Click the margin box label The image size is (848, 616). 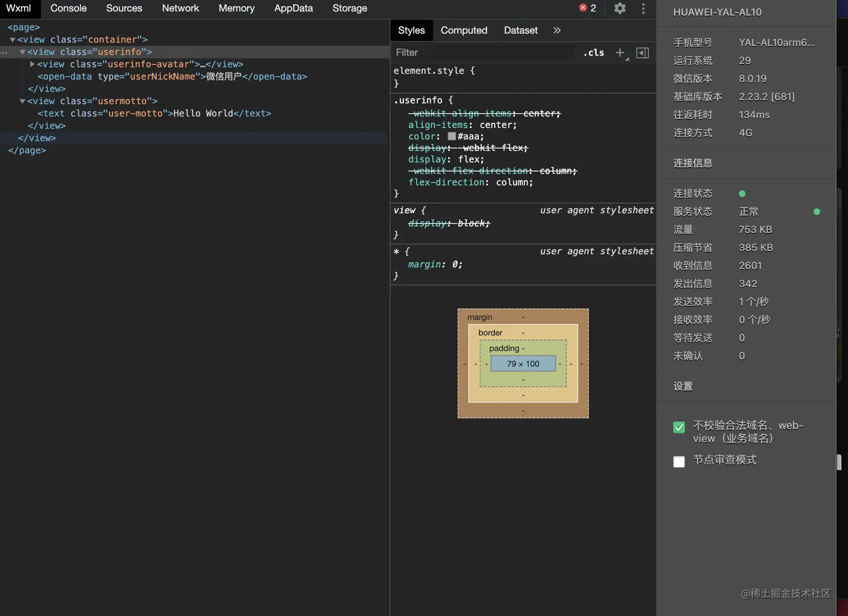coord(480,318)
